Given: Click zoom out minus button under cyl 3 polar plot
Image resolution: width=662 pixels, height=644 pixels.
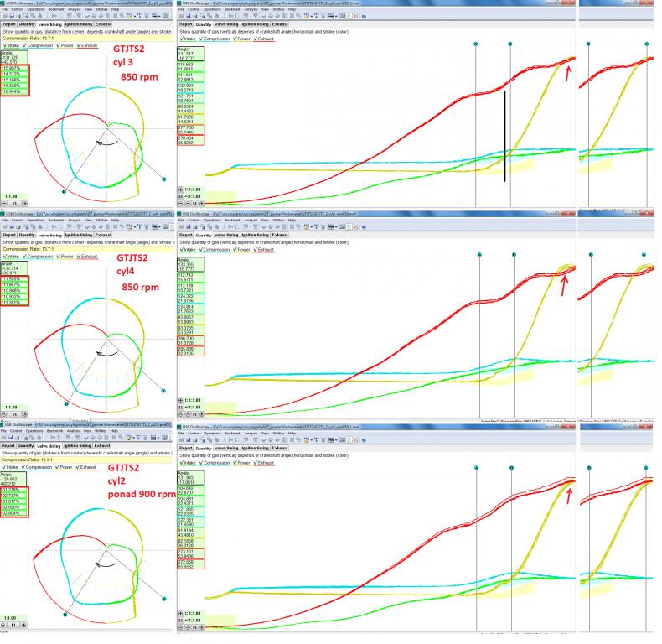Looking at the screenshot, I should (x=4, y=203).
